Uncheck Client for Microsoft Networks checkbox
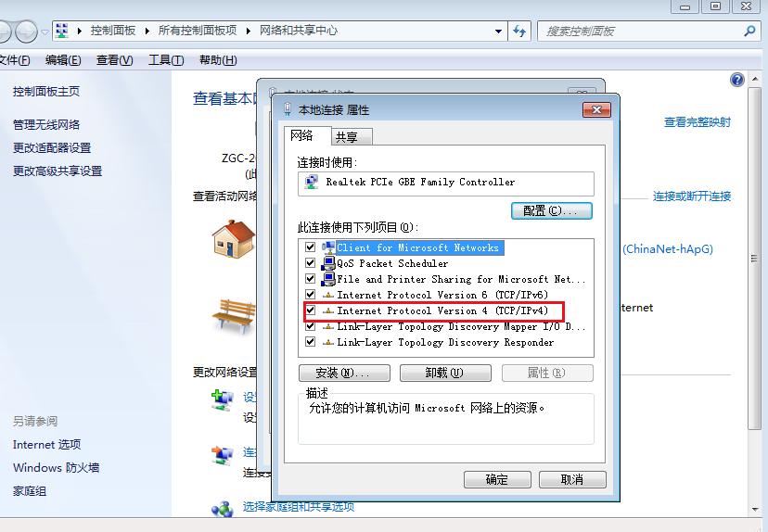Viewport: 768px width, 532px height. [310, 247]
